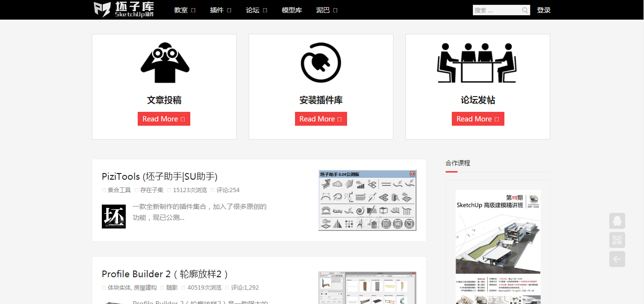
Task: Open the QQ contact floating icon
Action: [617, 221]
